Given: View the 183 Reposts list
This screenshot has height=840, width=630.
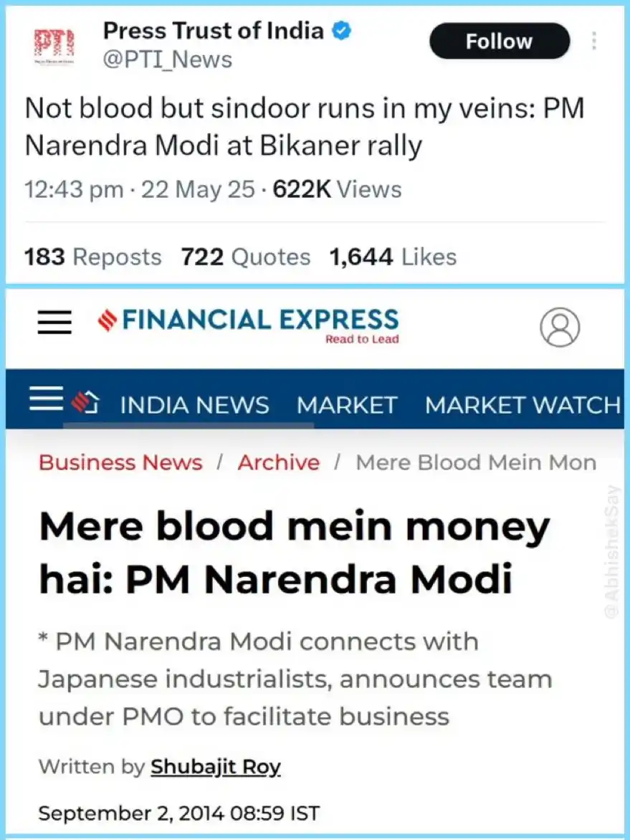Looking at the screenshot, I should click(x=92, y=257).
